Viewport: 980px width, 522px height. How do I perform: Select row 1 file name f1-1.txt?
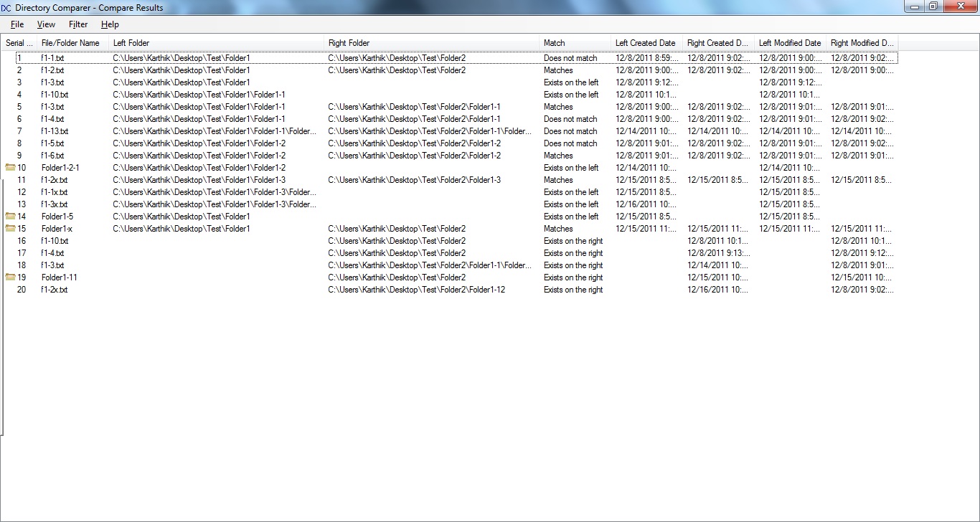click(x=52, y=58)
